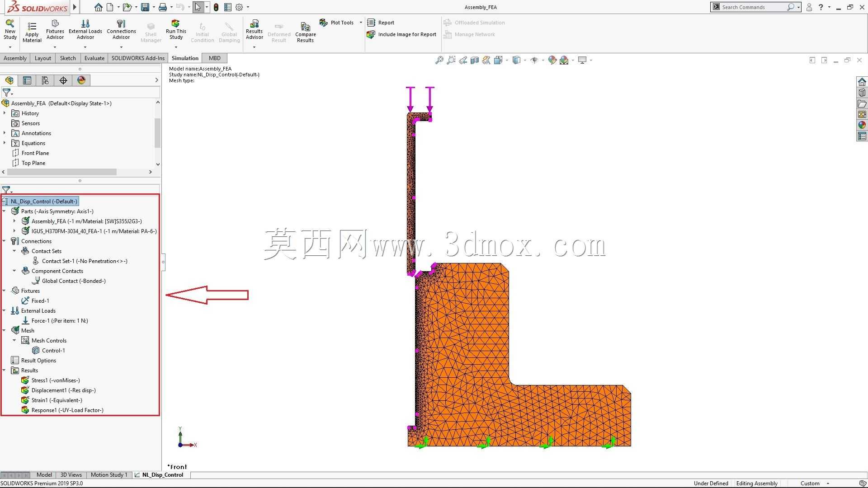Screen dimensions: 868x488
Task: Select Control-1 mesh control
Action: point(48,350)
